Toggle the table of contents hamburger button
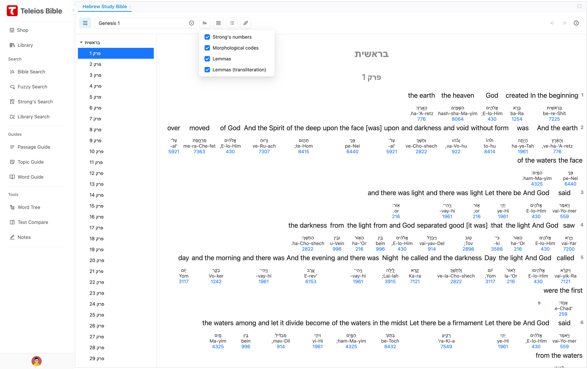This screenshot has height=369, width=588. 85,23
